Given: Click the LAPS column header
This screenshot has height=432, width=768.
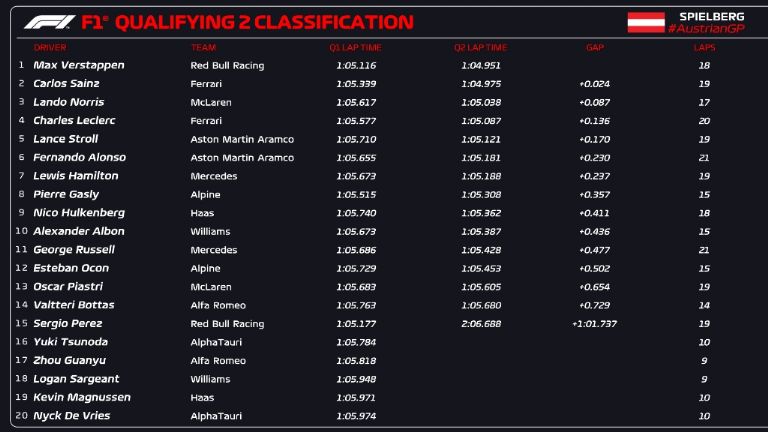Looking at the screenshot, I should click(705, 47).
